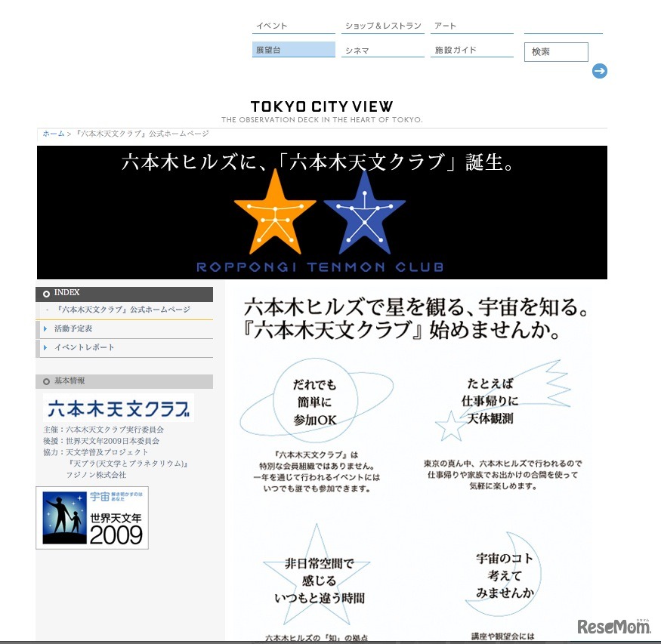Click the subtitle THE OBSERVATION DECK IN THE HEART OF TOKYO
This screenshot has height=644, width=661.
(x=322, y=119)
